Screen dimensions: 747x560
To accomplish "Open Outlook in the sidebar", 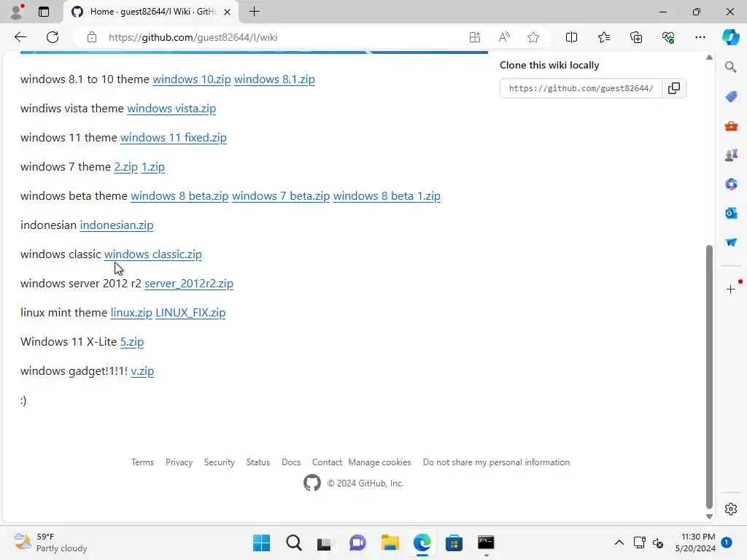I will point(731,214).
